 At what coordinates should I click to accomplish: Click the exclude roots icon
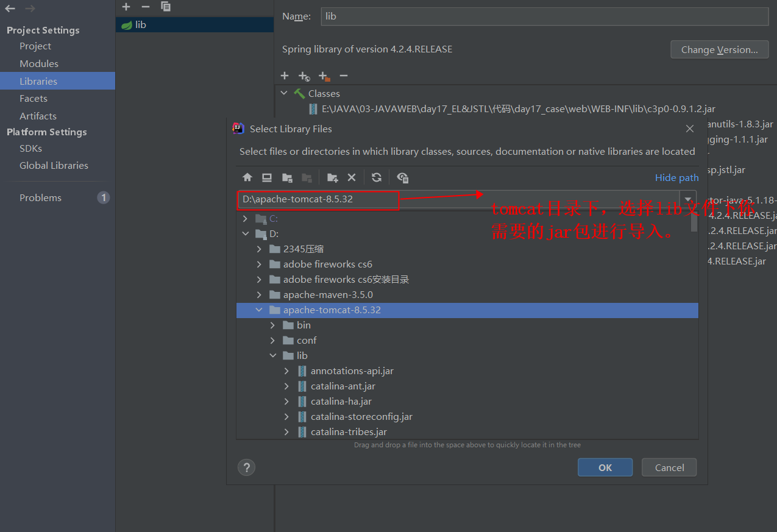pyautogui.click(x=324, y=76)
